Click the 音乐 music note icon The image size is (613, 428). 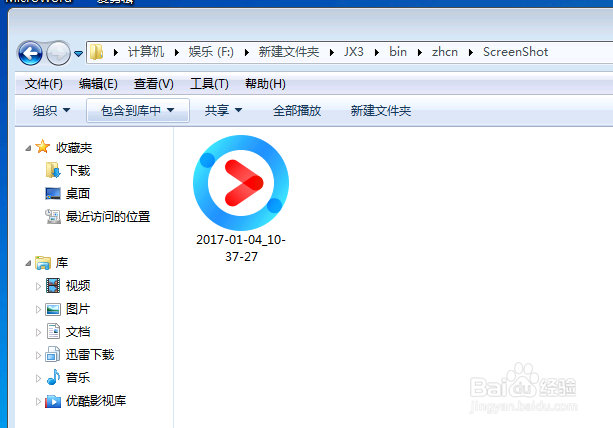point(53,377)
